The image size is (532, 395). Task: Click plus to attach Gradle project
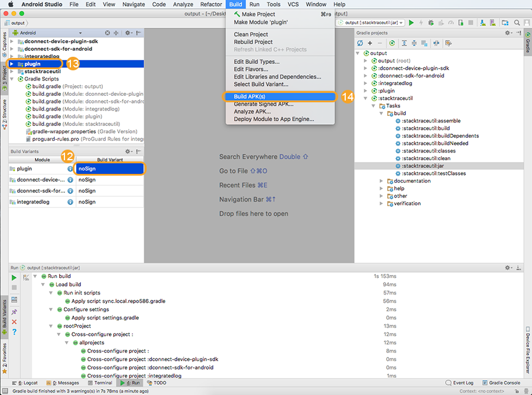click(370, 43)
